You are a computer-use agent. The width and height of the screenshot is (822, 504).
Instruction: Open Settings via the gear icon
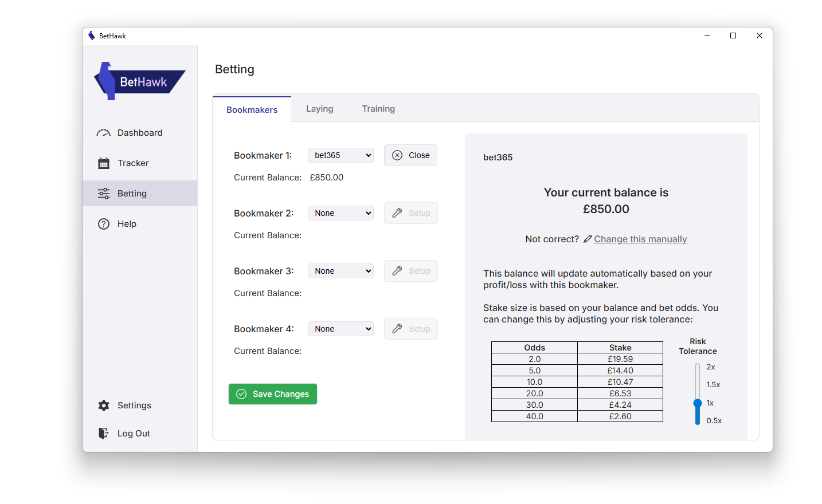[x=103, y=405]
